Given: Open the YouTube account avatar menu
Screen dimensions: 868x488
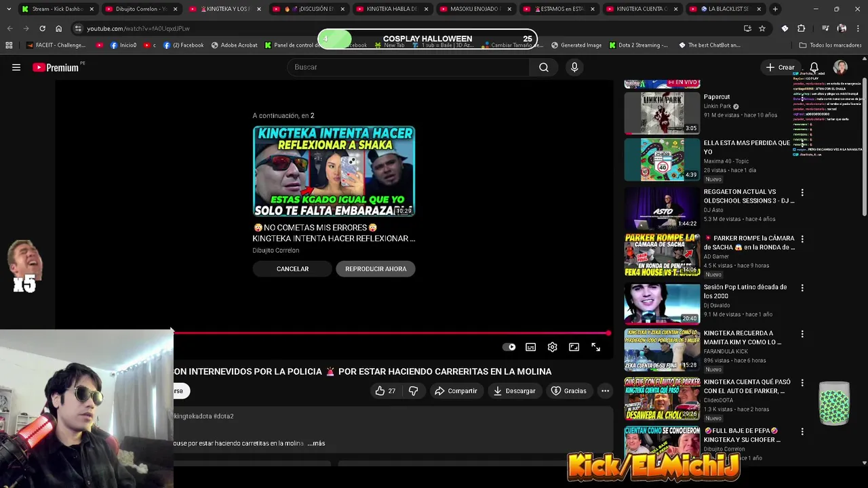Looking at the screenshot, I should 840,67.
